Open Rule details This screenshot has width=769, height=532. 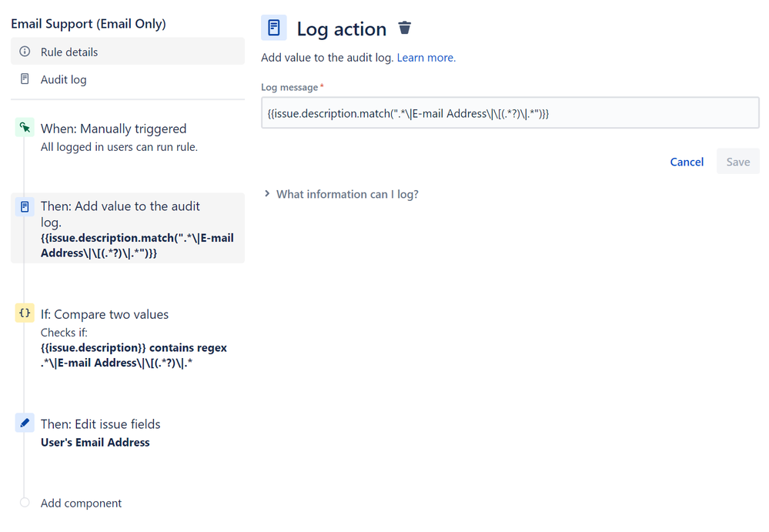[128, 52]
